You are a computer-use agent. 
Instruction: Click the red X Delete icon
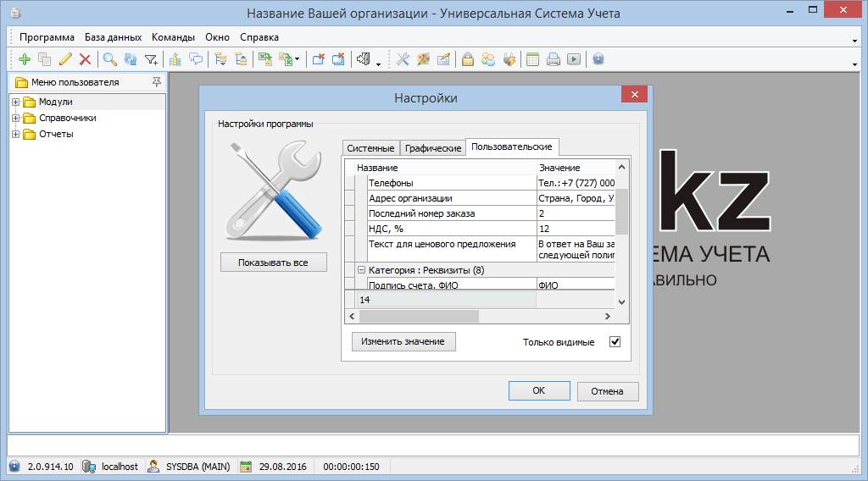[85, 59]
